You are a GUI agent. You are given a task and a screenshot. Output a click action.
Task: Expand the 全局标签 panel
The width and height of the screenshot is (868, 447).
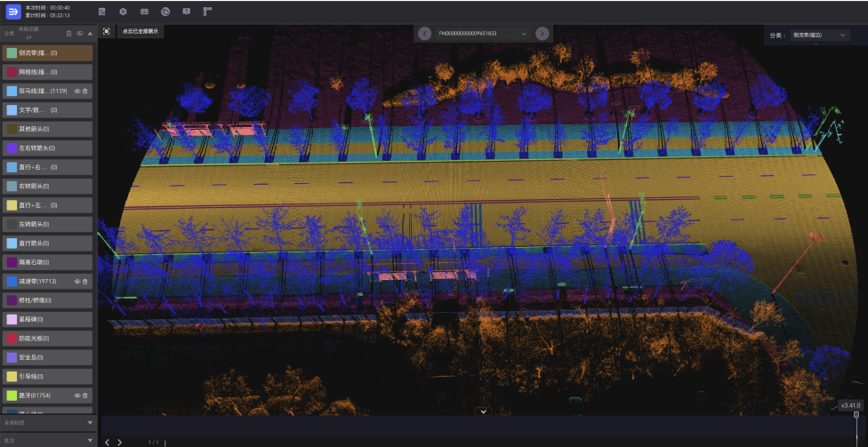pos(90,423)
